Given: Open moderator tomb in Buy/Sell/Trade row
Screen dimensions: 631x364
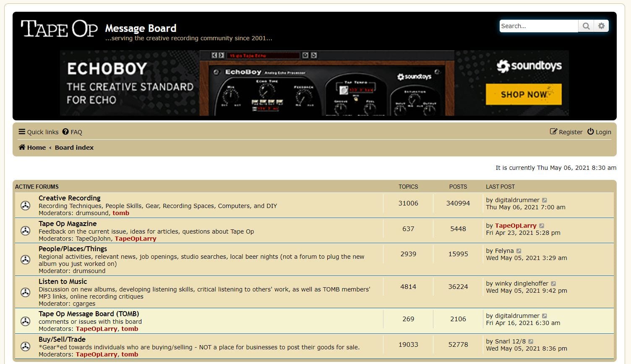Looking at the screenshot, I should click(130, 354).
